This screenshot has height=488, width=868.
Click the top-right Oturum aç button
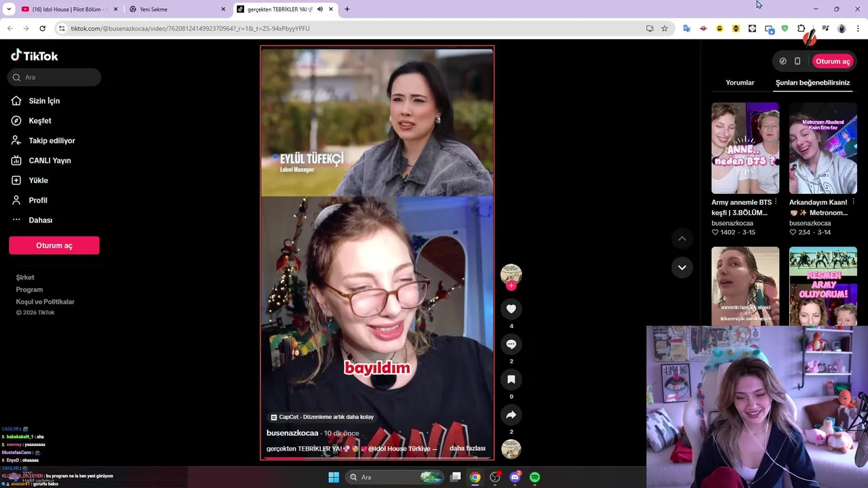tap(833, 61)
